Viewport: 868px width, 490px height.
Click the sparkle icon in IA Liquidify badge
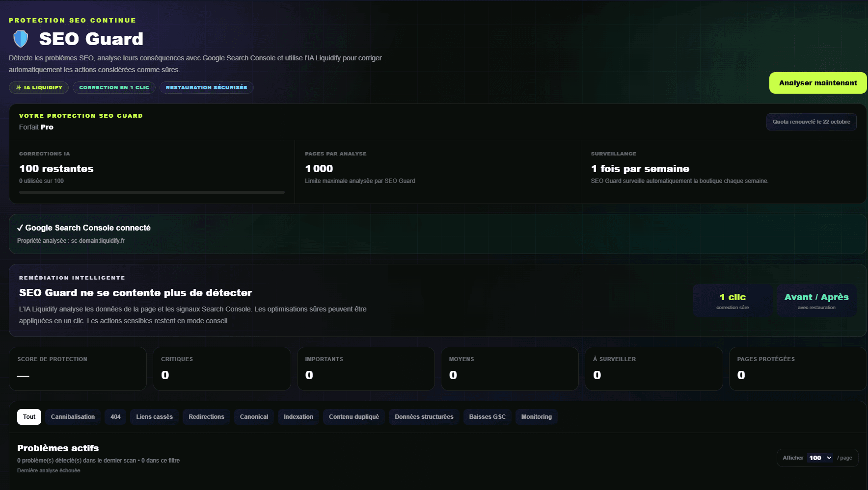19,87
